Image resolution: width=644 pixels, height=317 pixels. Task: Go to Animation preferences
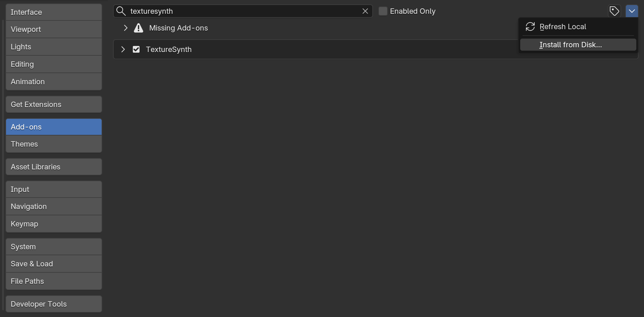click(54, 82)
